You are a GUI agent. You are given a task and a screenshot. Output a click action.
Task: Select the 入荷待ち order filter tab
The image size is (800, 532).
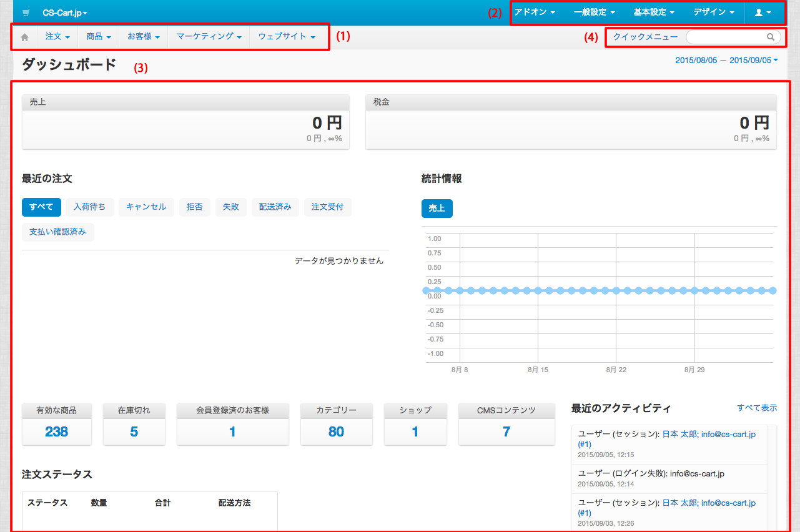[x=89, y=207]
